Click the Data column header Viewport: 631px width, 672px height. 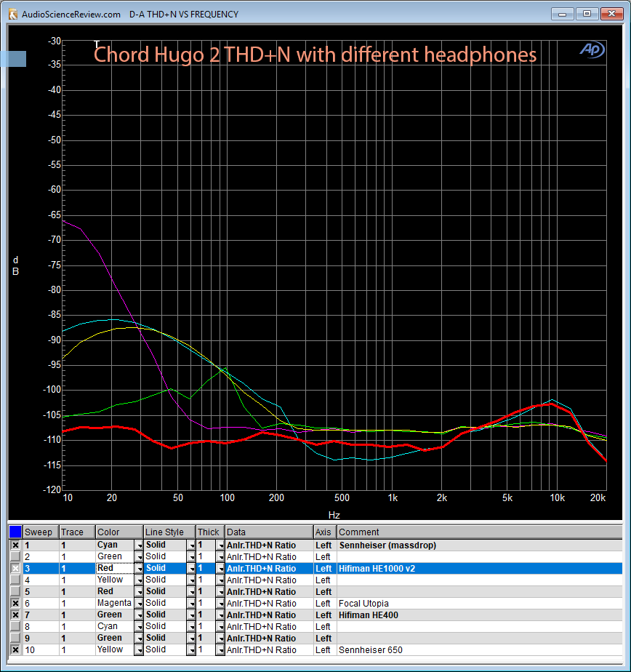point(269,532)
